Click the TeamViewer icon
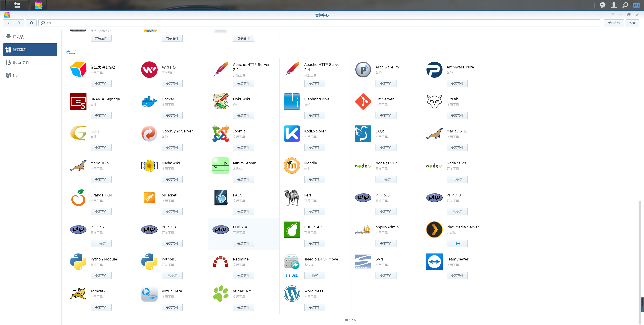 [434, 262]
